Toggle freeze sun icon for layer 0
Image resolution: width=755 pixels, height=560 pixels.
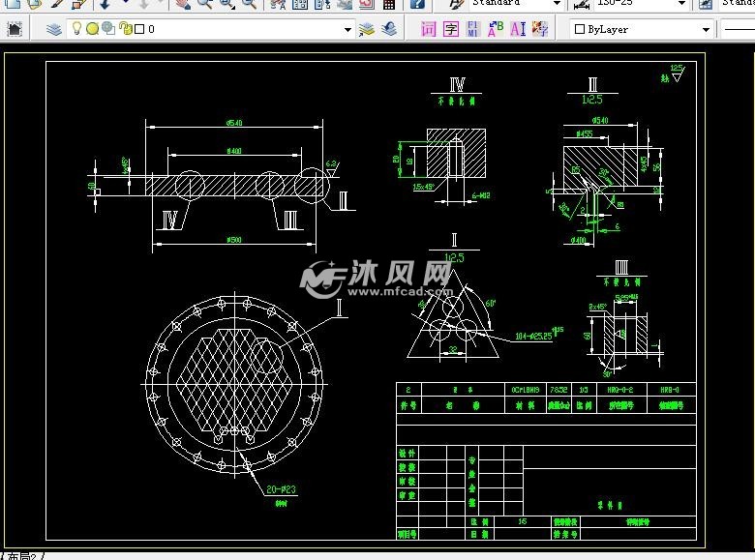[x=93, y=29]
